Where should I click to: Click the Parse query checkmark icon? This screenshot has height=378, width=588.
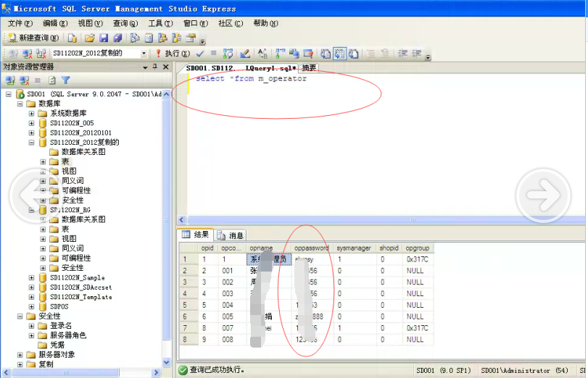click(198, 54)
